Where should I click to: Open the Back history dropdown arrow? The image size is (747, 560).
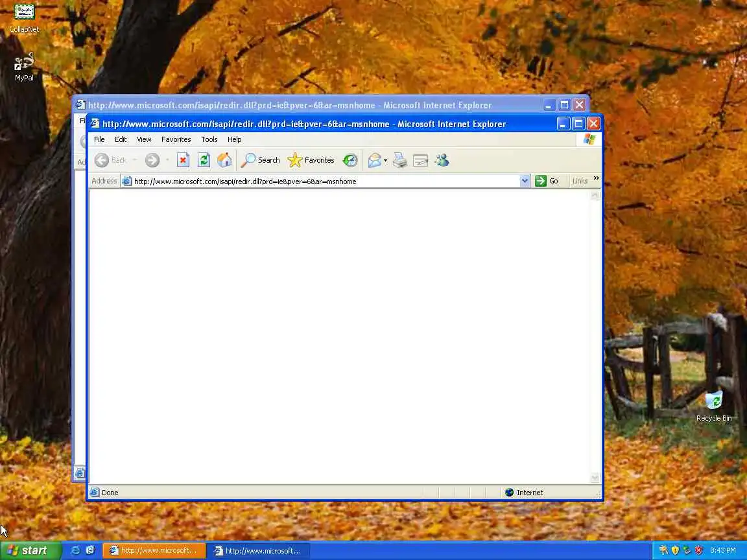click(135, 160)
